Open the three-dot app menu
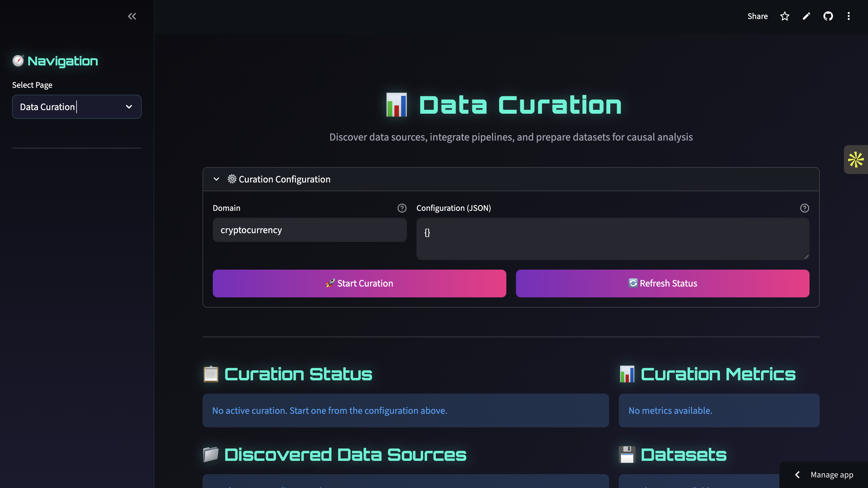The image size is (868, 488). point(848,16)
